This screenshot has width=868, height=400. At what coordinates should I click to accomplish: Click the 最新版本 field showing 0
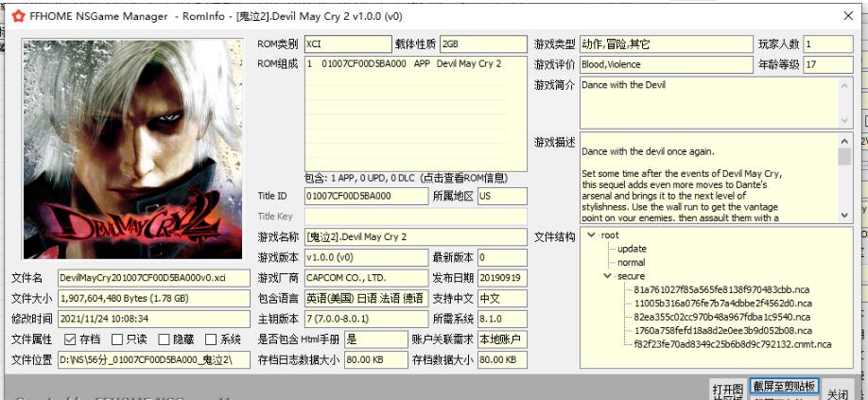[x=502, y=257]
